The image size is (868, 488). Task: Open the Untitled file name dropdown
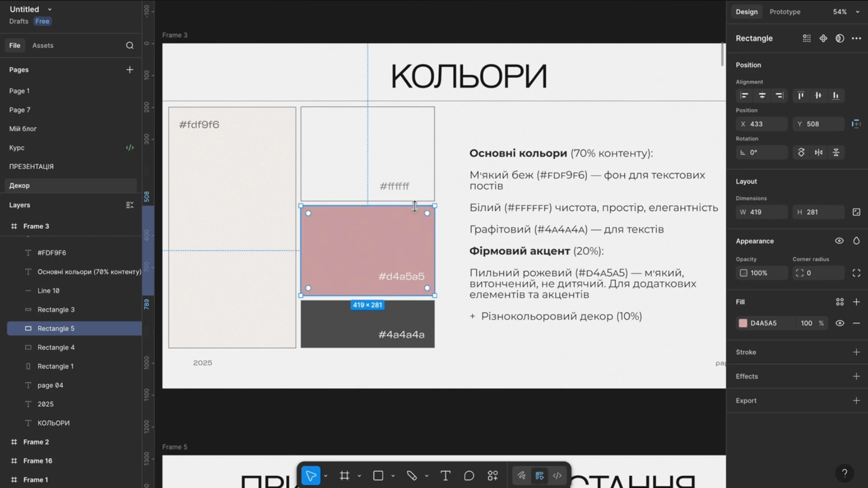click(50, 9)
